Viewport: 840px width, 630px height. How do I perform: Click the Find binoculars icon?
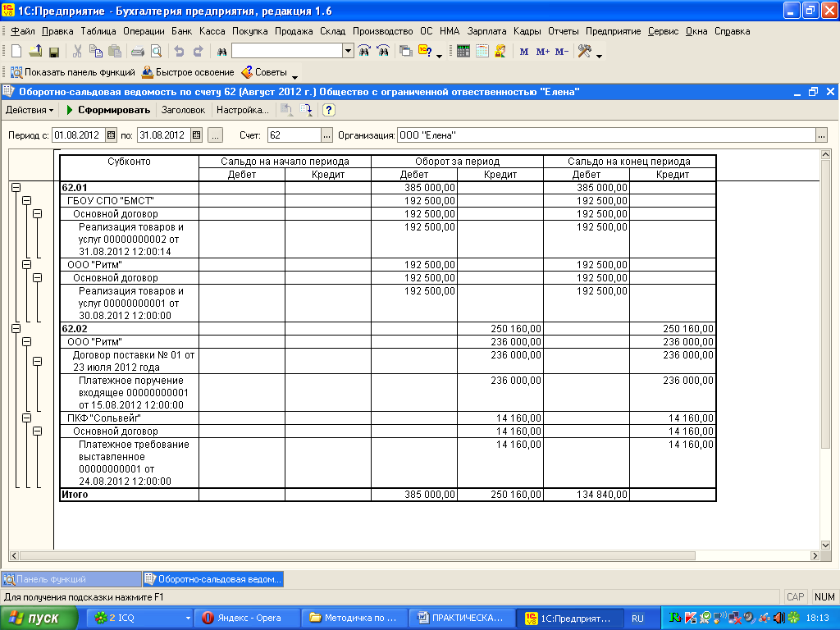221,52
